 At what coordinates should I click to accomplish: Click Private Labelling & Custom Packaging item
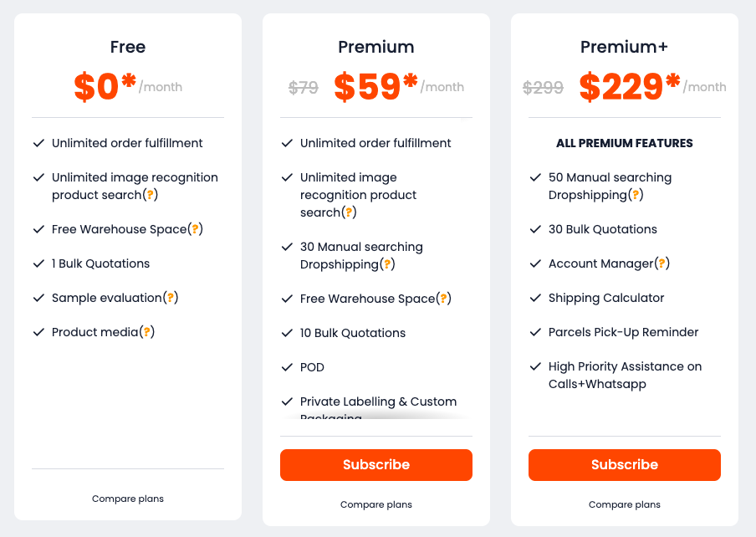378,402
